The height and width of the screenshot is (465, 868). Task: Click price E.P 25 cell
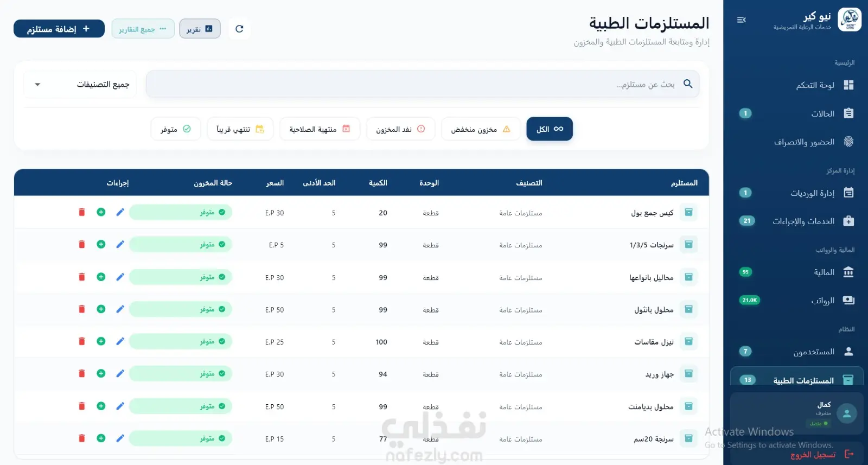click(275, 342)
